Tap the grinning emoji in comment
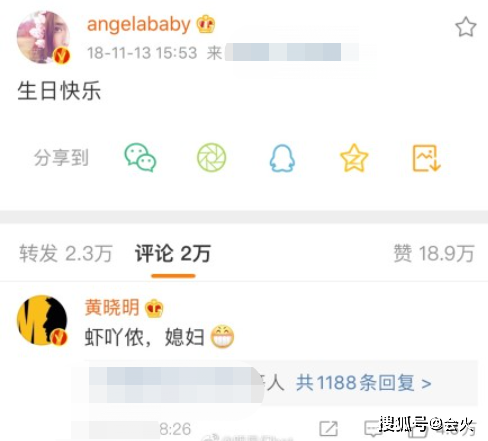This screenshot has height=441, width=488. click(222, 336)
